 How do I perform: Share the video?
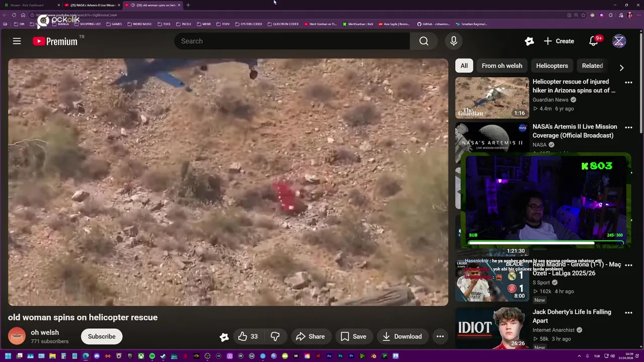tap(310, 336)
